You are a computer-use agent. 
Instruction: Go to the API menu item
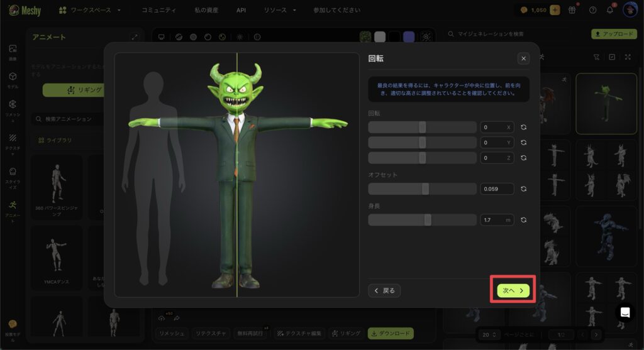(x=241, y=10)
